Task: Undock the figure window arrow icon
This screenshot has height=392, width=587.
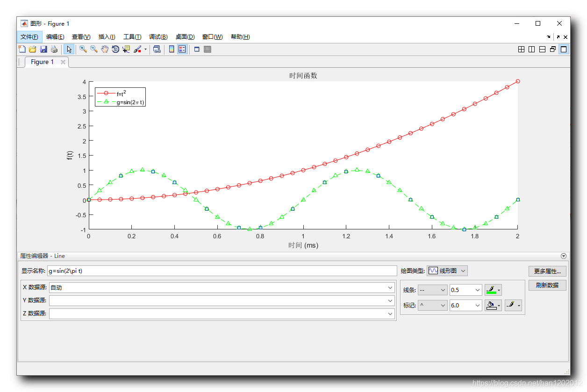Action: pos(558,37)
